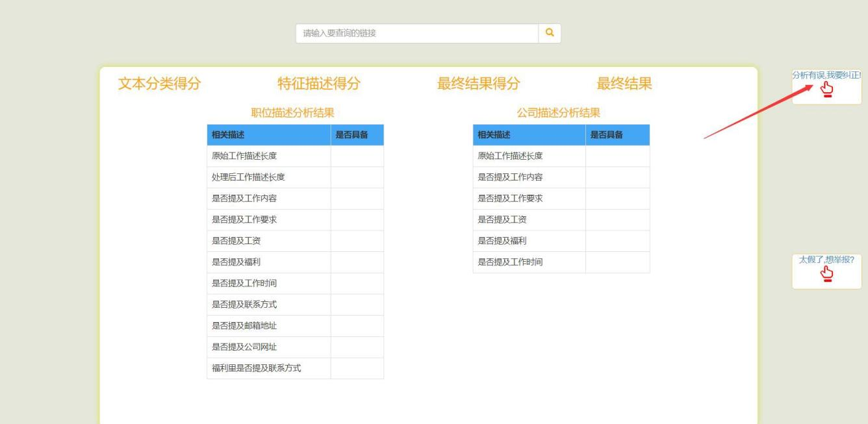868x424 pixels.
Task: Select 原始工作描述长度 row in 职位描述 table
Action: click(296, 156)
